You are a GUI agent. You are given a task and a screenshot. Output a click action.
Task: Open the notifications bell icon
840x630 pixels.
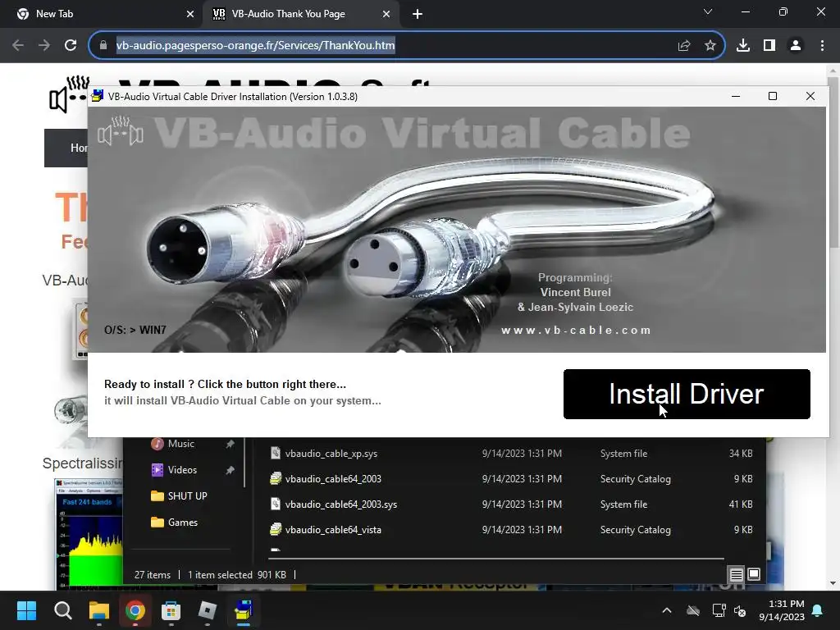pyautogui.click(x=818, y=610)
